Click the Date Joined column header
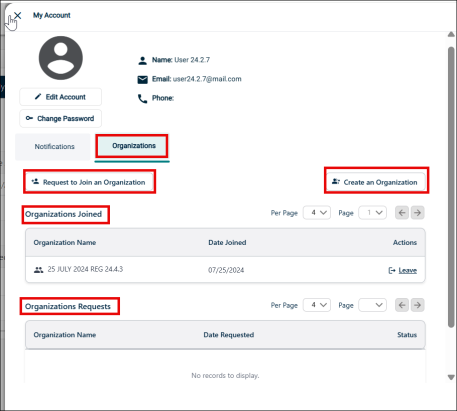457x411 pixels. click(227, 242)
